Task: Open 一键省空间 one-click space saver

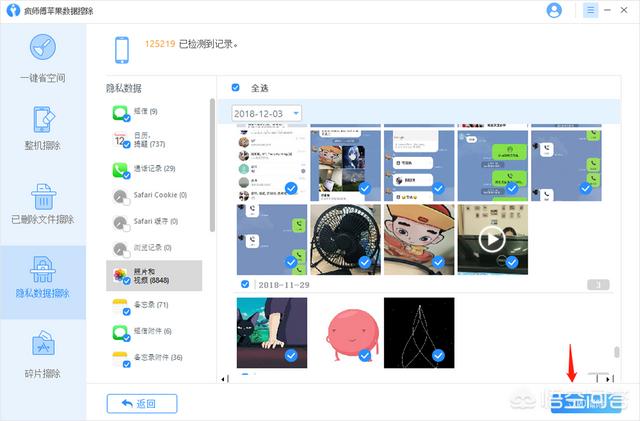Action: point(43,60)
